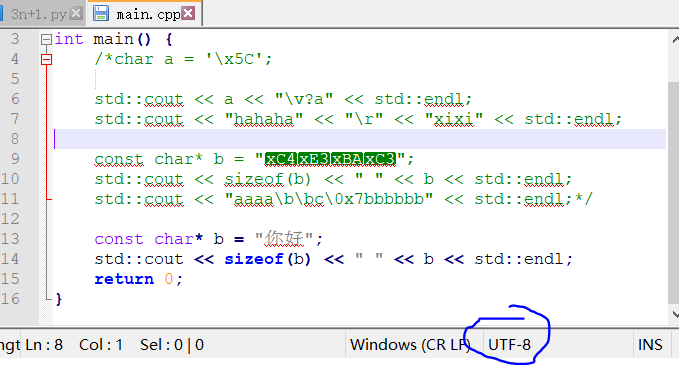Click the closing brace on line 16

coord(59,299)
